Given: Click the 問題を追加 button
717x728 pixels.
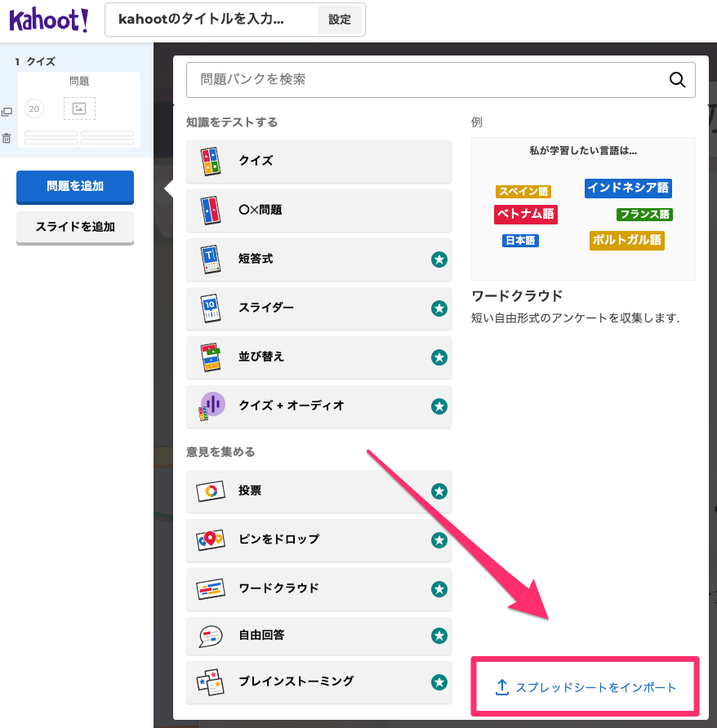Looking at the screenshot, I should (x=75, y=187).
